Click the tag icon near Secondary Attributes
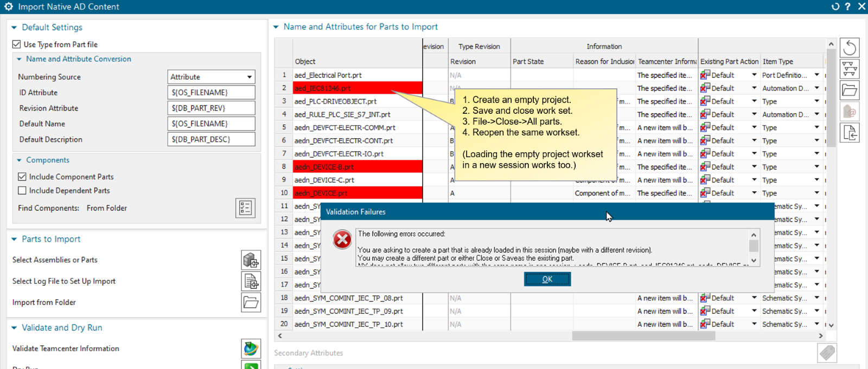 tap(827, 353)
